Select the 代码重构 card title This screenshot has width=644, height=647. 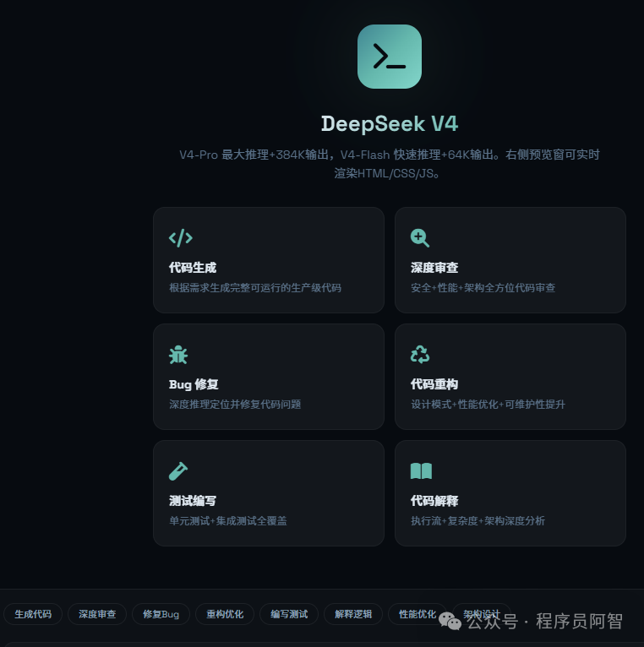point(434,384)
